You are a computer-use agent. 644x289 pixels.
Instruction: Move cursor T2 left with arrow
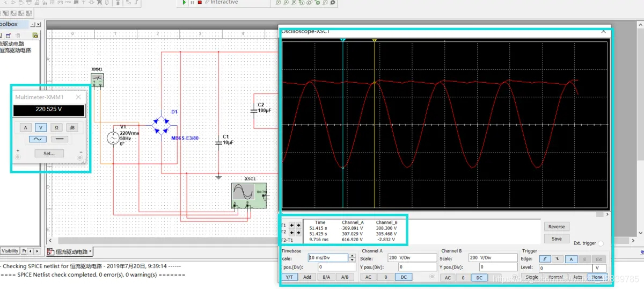(291, 233)
